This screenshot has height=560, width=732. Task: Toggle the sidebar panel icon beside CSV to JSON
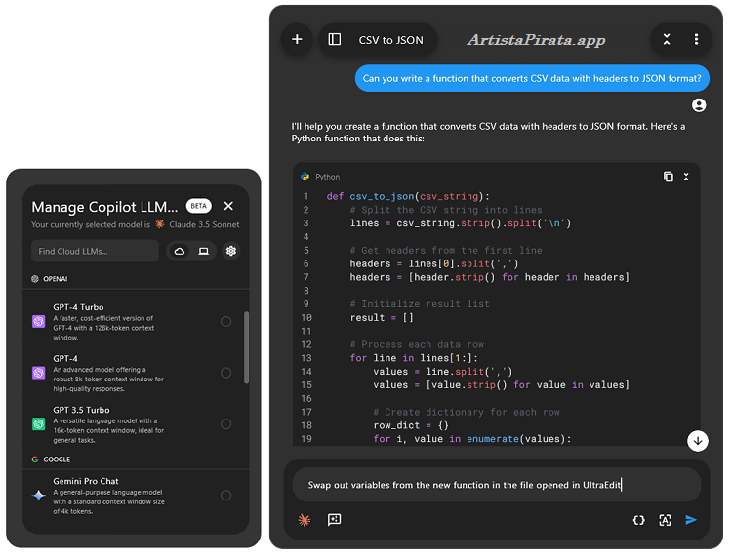(x=335, y=40)
